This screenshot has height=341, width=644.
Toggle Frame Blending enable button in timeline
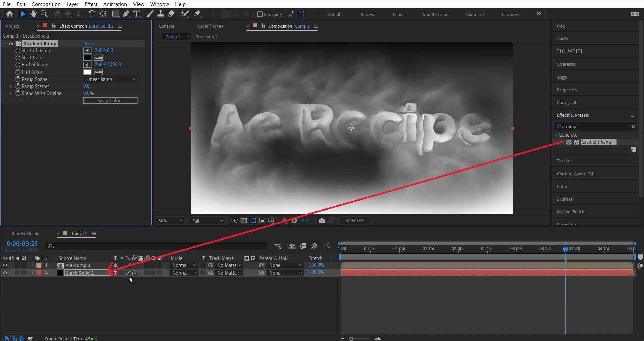(303, 246)
